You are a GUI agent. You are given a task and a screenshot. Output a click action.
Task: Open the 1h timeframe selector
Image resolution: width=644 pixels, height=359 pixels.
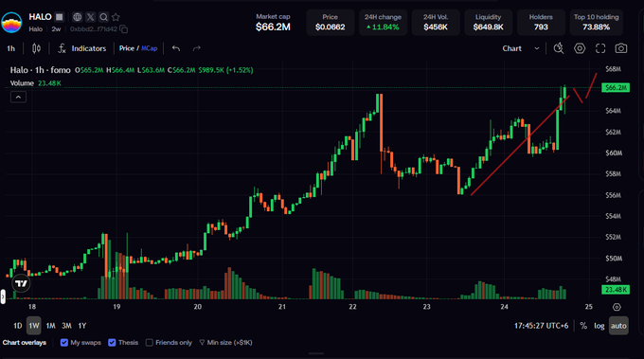[x=11, y=48]
